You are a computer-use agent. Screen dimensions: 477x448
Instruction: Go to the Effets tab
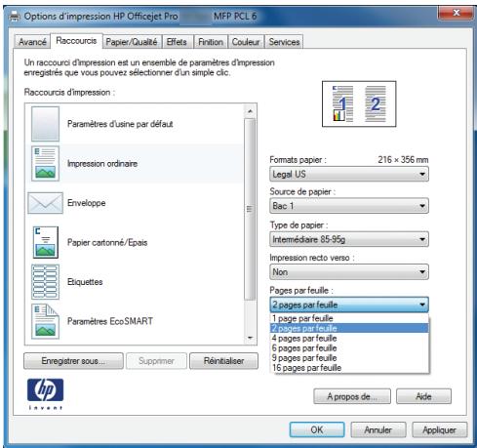tap(177, 42)
